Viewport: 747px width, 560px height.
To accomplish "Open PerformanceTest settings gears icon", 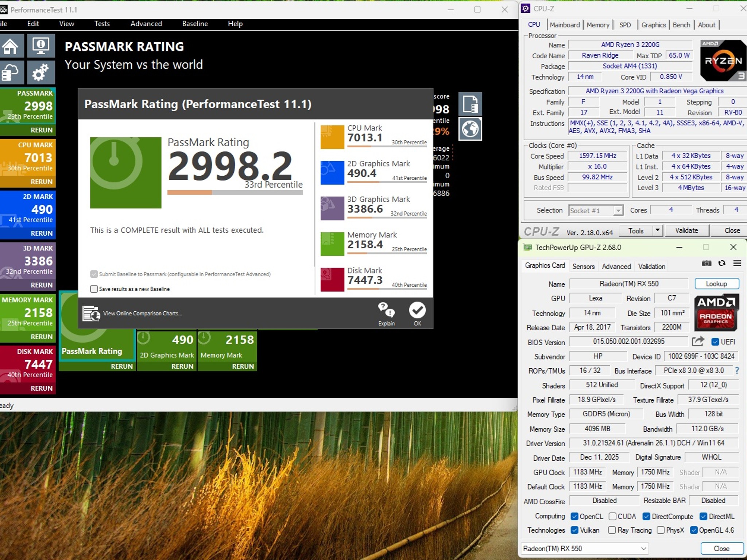I will click(x=41, y=72).
